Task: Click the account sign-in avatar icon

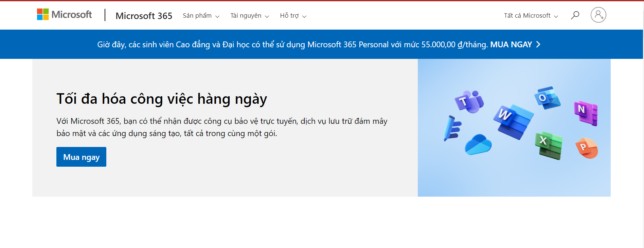Action: (598, 15)
